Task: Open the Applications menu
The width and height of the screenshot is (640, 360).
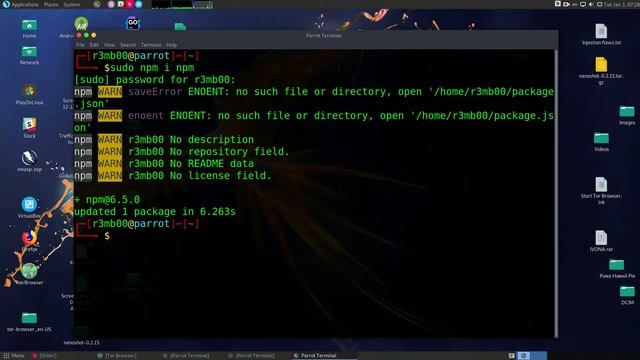Action: click(25, 4)
